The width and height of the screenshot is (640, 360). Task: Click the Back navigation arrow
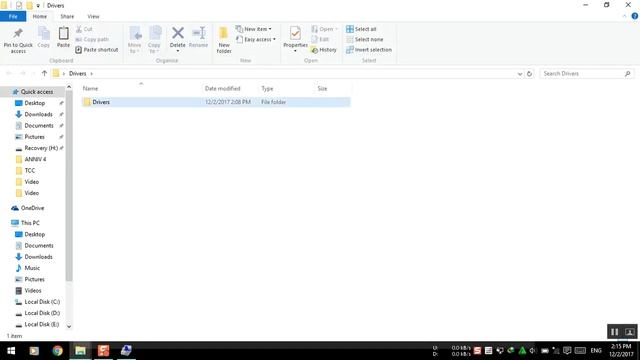[9, 73]
